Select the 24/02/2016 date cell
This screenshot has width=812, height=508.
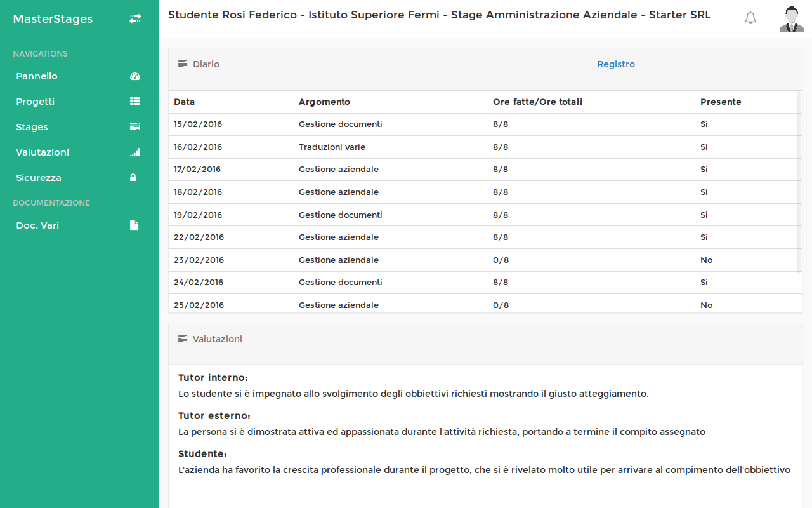199,282
